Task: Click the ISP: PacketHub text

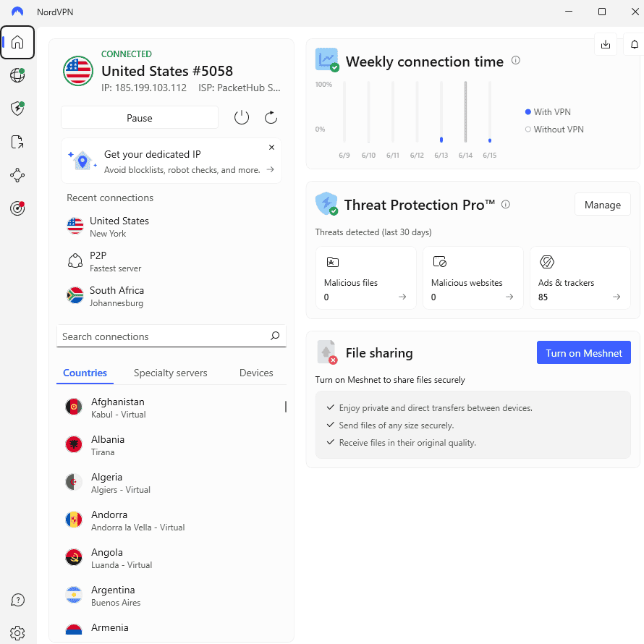Action: (x=240, y=88)
